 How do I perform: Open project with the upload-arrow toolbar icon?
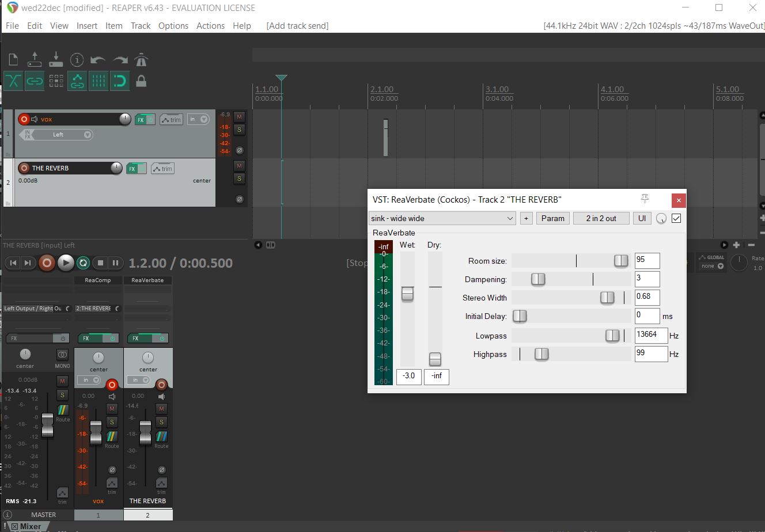tap(35, 59)
